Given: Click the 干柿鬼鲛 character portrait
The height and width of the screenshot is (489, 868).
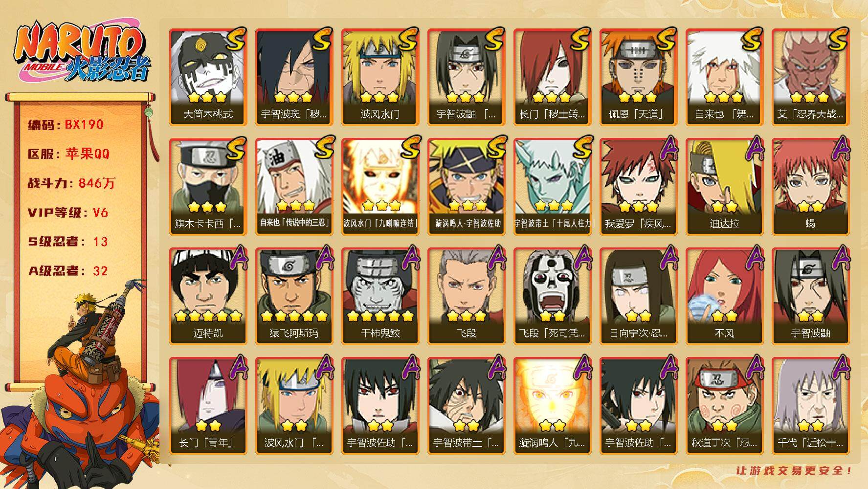Looking at the screenshot, I should click(380, 296).
